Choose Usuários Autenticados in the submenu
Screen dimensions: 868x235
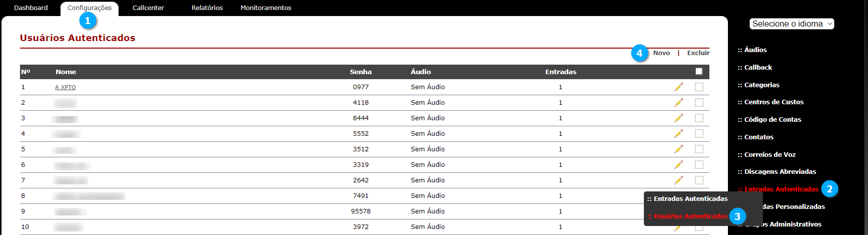point(687,216)
